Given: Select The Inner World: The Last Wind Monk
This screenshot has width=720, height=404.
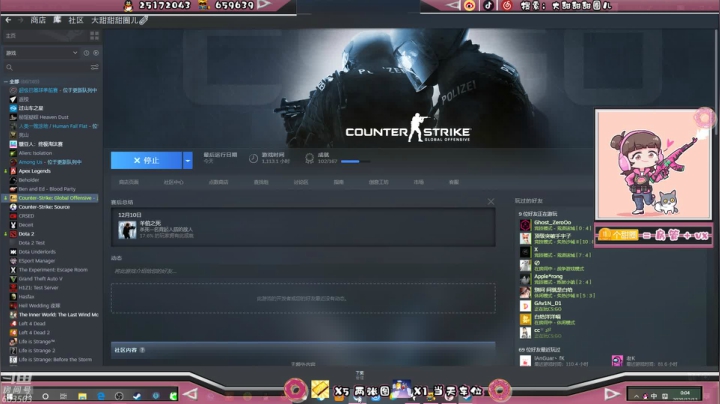Looking at the screenshot, I should [x=58, y=315].
